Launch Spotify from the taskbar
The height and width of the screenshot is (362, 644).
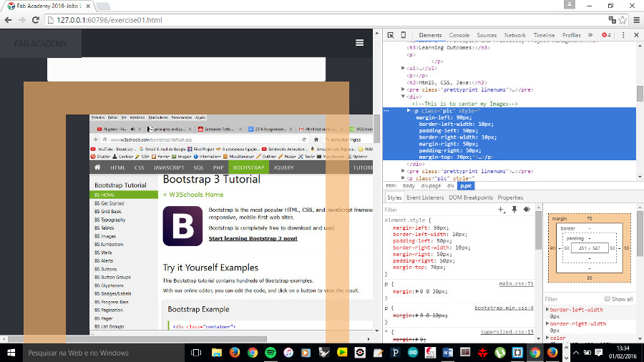pyautogui.click(x=270, y=353)
